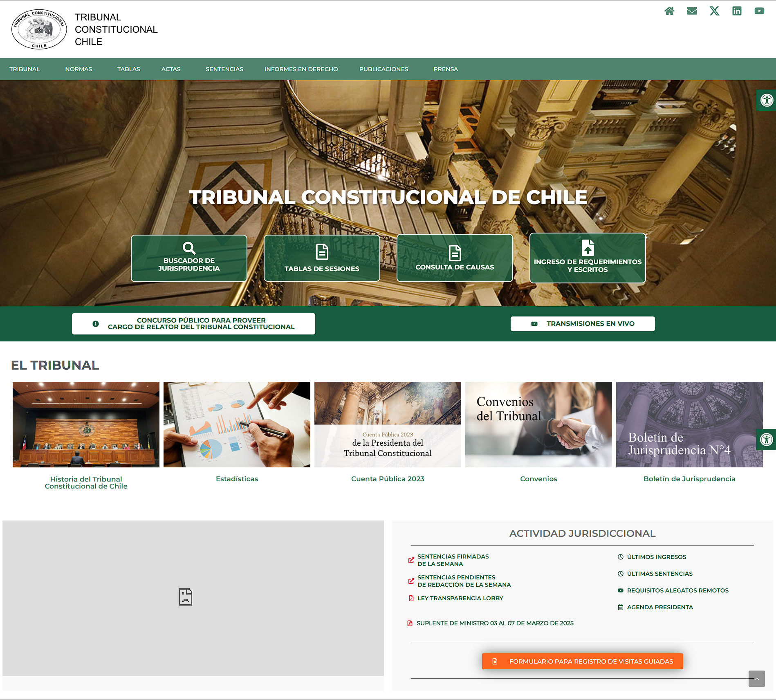The height and width of the screenshot is (700, 776).
Task: Open the YouTube icon in header
Action: click(x=759, y=11)
